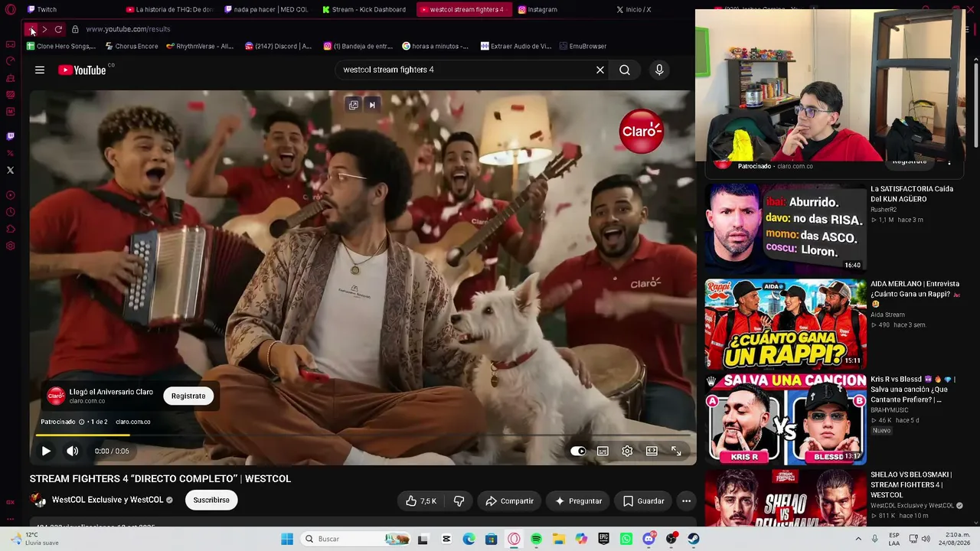Open the EmuBrowser bookmark

(x=583, y=46)
